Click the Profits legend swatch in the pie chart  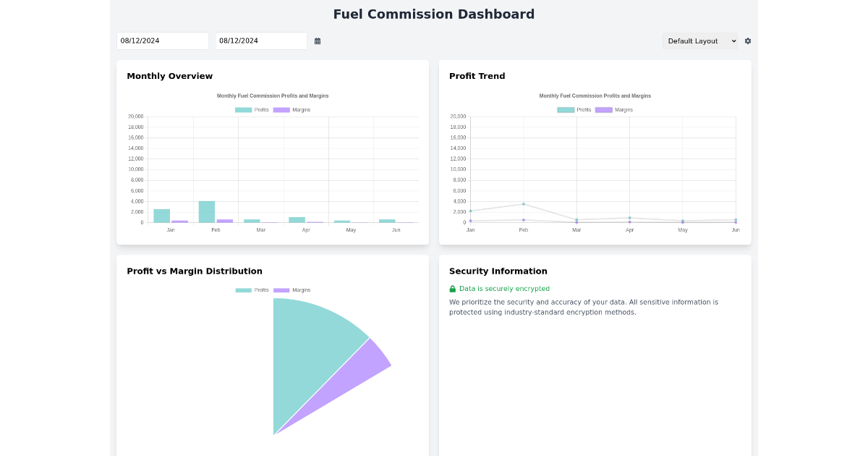[243, 290]
